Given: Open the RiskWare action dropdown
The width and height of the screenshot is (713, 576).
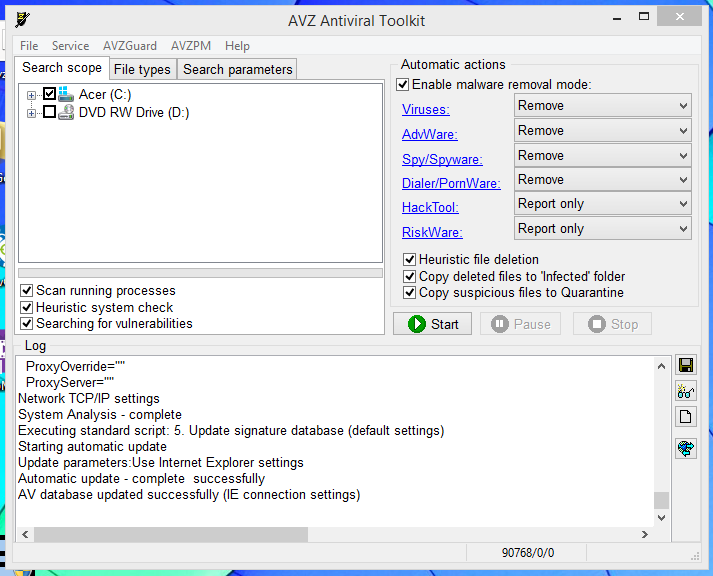Looking at the screenshot, I should (x=603, y=229).
